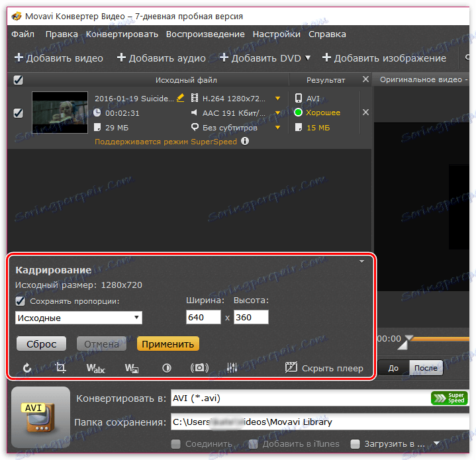Remove the Suicide file from list
This screenshot has width=476, height=460.
pos(365,113)
